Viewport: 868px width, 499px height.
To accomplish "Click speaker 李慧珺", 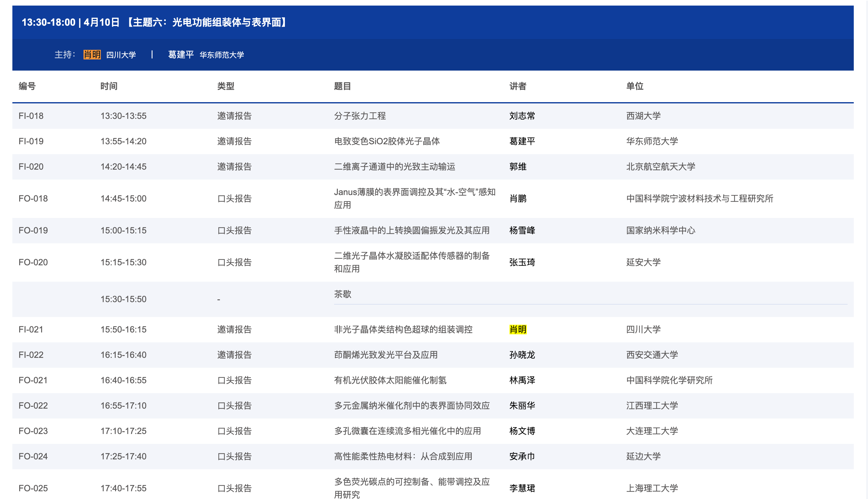I will coord(522,488).
